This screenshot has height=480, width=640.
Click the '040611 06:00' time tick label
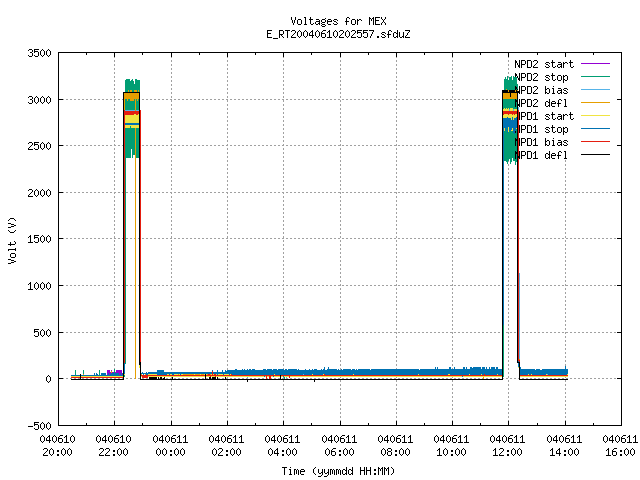pyautogui.click(x=339, y=446)
